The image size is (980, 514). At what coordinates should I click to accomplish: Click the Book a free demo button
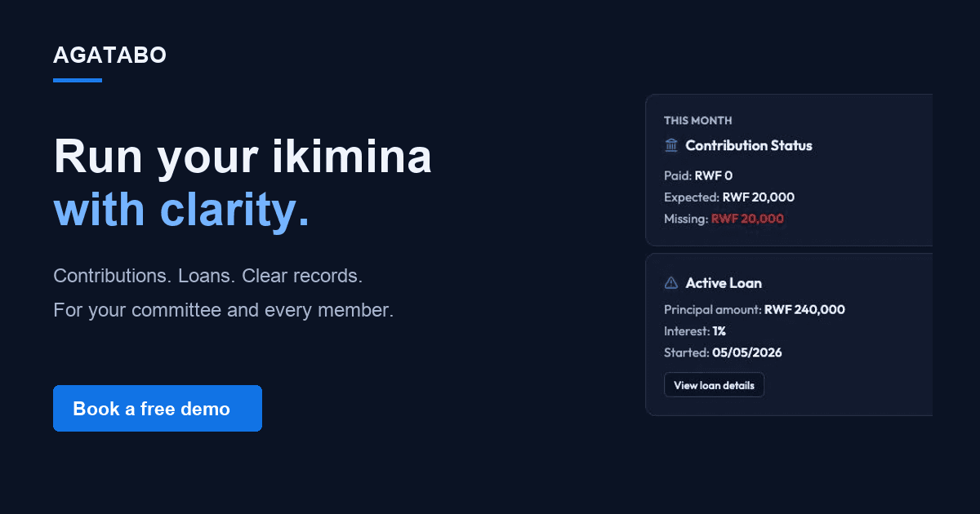pyautogui.click(x=158, y=409)
